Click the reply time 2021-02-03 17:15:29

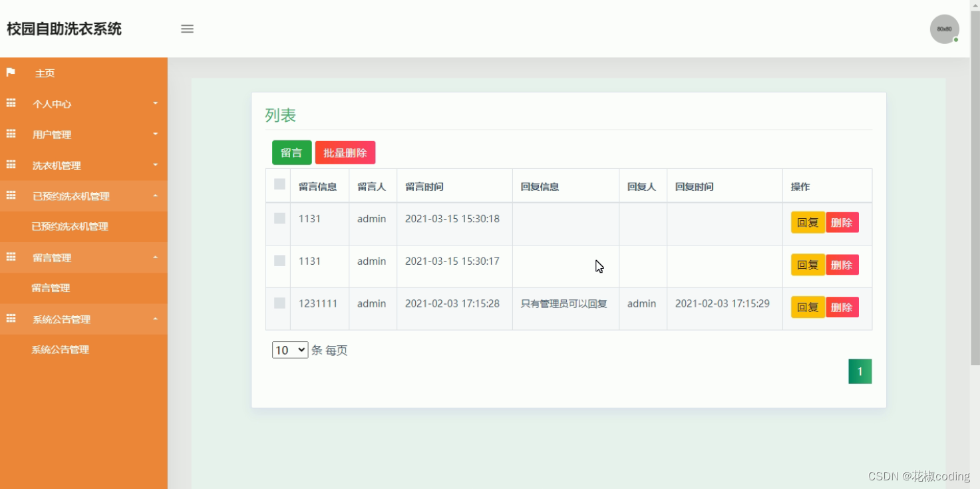[x=723, y=303]
